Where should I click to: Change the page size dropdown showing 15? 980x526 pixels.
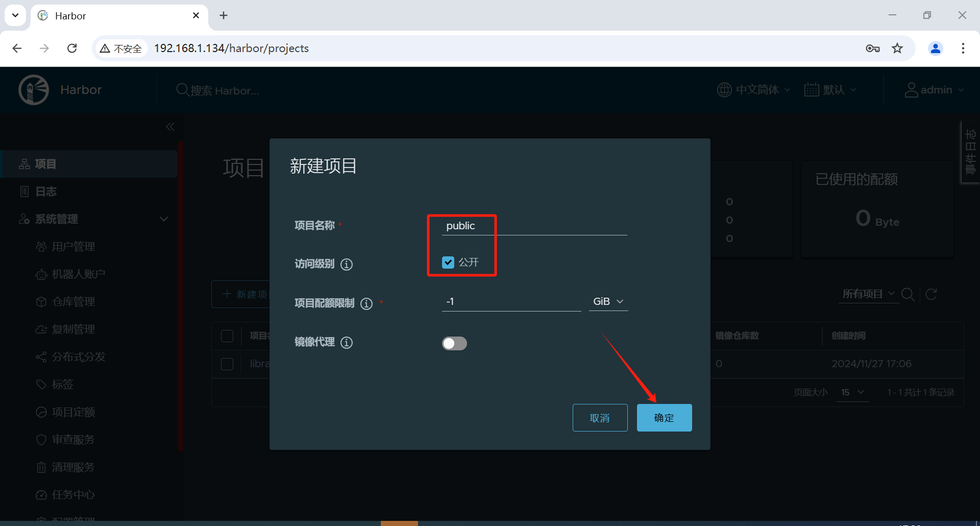pos(852,392)
